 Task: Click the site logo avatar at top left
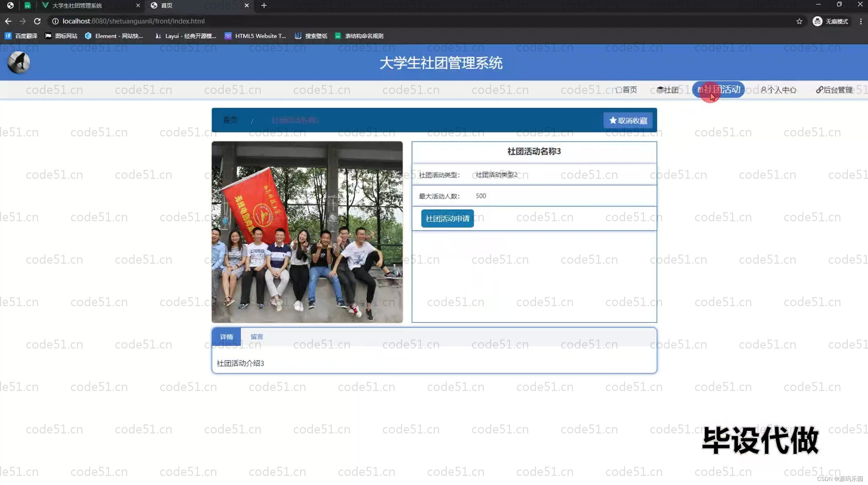point(19,62)
